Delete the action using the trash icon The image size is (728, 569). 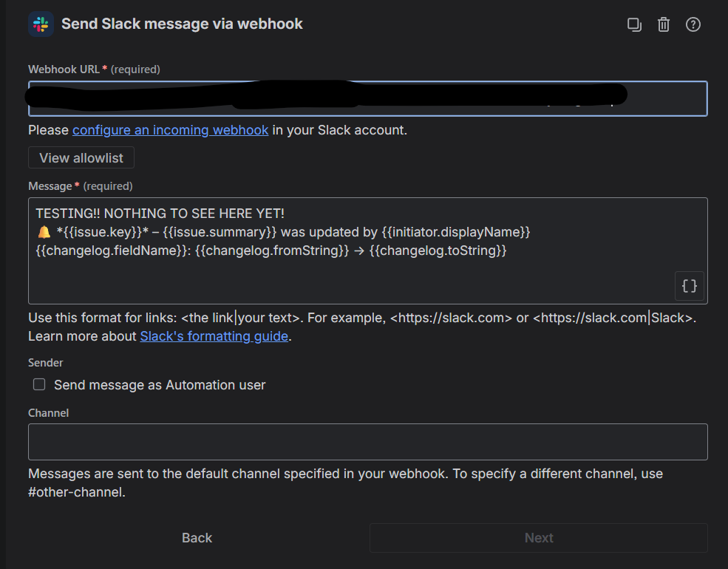tap(664, 24)
